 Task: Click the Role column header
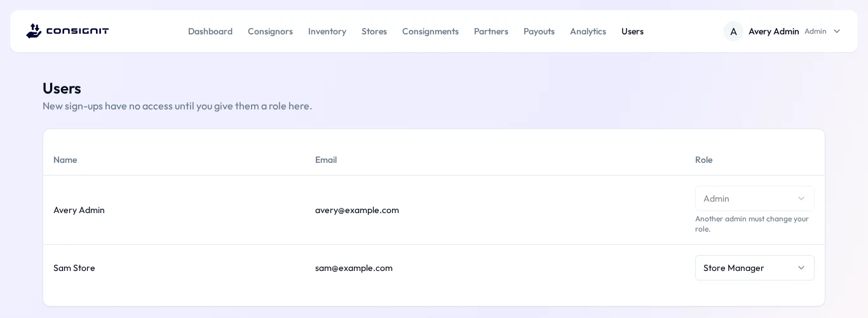(703, 160)
